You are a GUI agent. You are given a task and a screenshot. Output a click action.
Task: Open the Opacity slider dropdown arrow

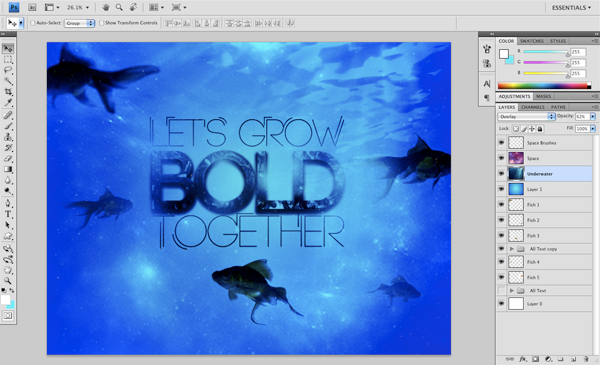[x=593, y=117]
